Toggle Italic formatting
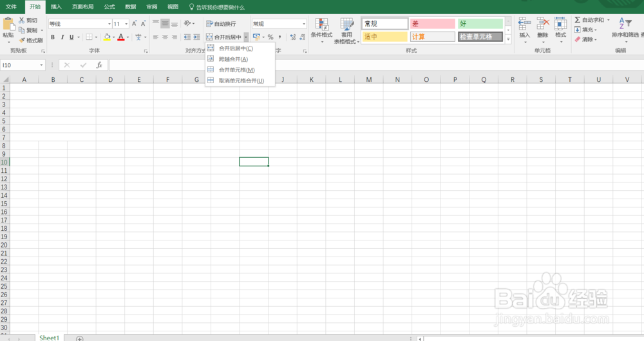 pos(62,37)
